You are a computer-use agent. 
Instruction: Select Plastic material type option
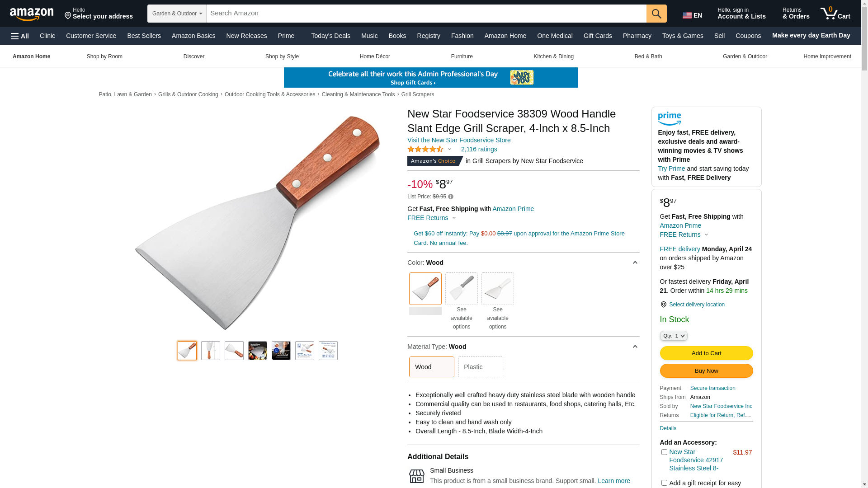480,367
